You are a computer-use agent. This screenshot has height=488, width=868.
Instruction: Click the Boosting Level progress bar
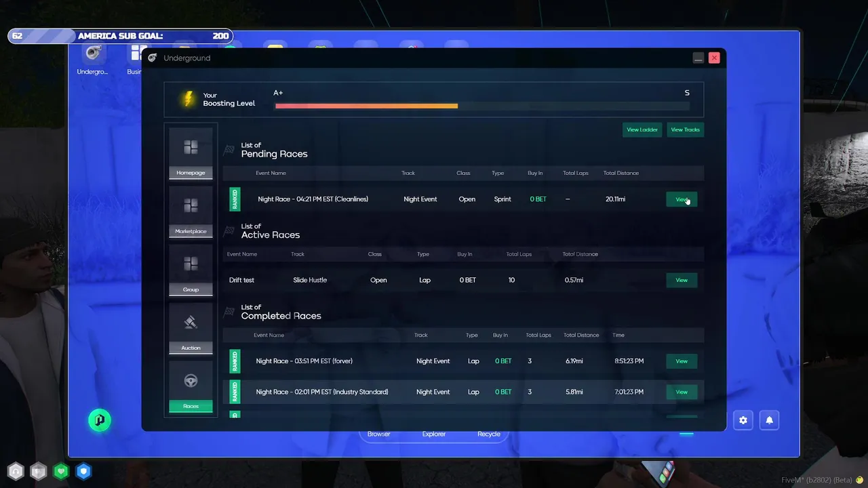(x=482, y=106)
